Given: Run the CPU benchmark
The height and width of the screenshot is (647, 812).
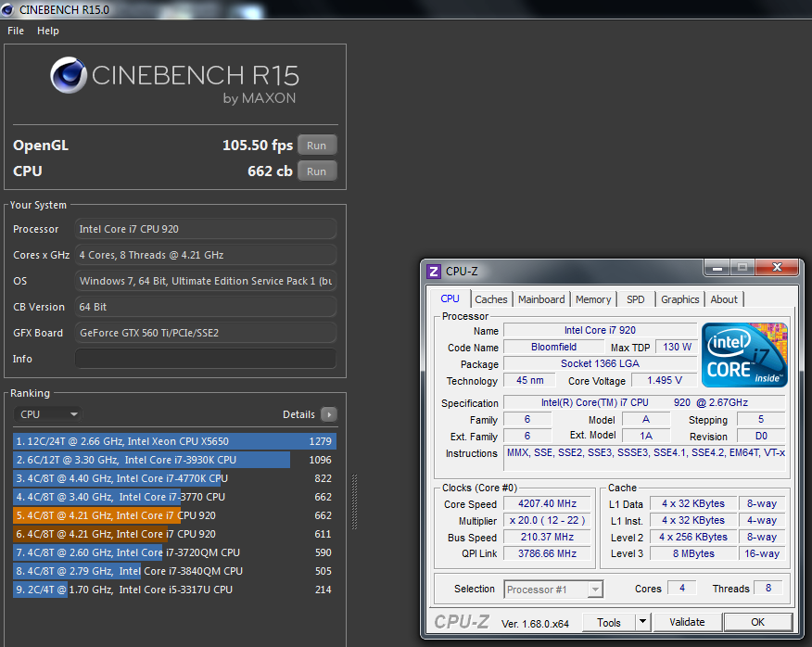Looking at the screenshot, I should click(x=316, y=171).
